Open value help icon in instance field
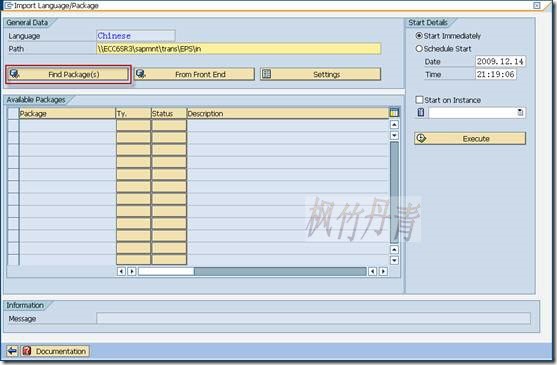 pos(520,113)
